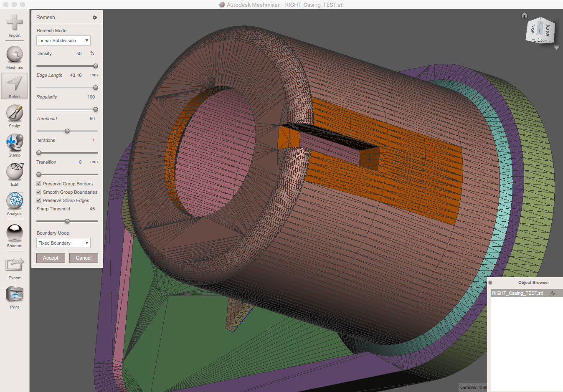Click the Remesh panel title
Image resolution: width=563 pixels, height=392 pixels.
tap(46, 18)
